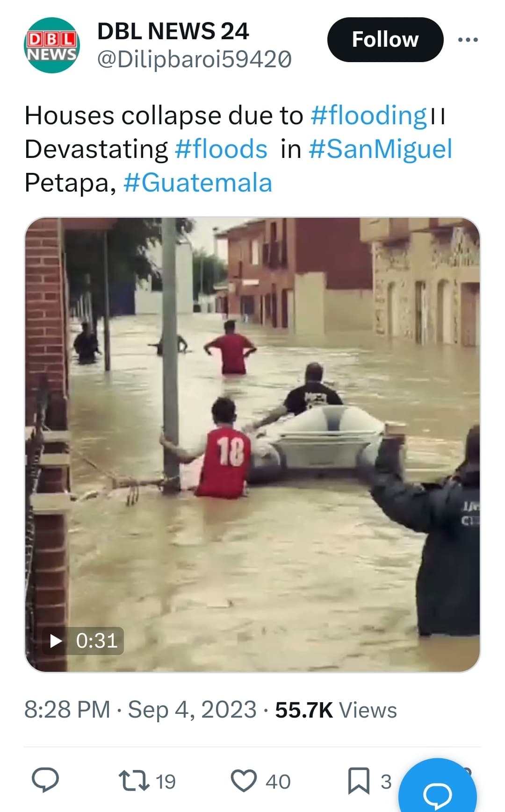505x812 pixels.
Task: Click the like count number 40
Action: coord(278,782)
